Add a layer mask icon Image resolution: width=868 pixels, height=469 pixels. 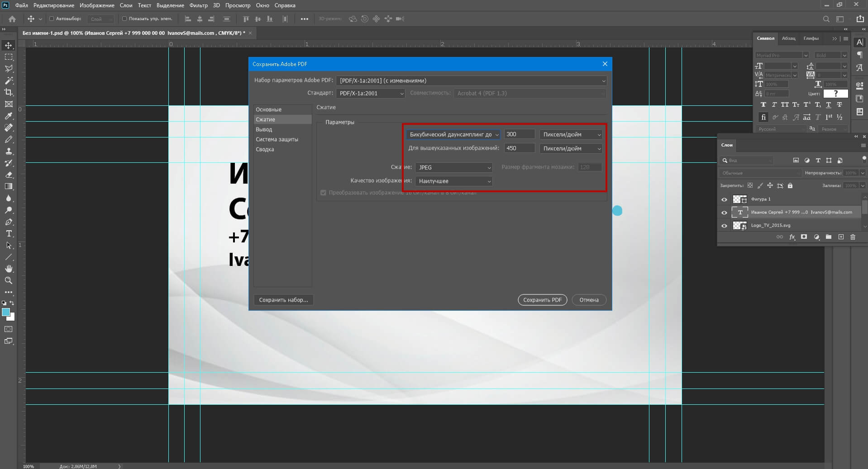tap(804, 237)
